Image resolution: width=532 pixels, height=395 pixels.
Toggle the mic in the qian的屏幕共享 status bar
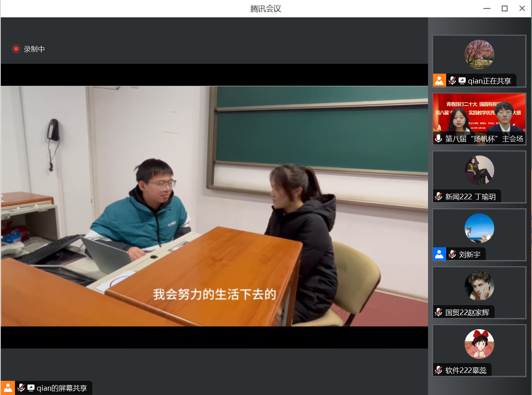tap(20, 388)
